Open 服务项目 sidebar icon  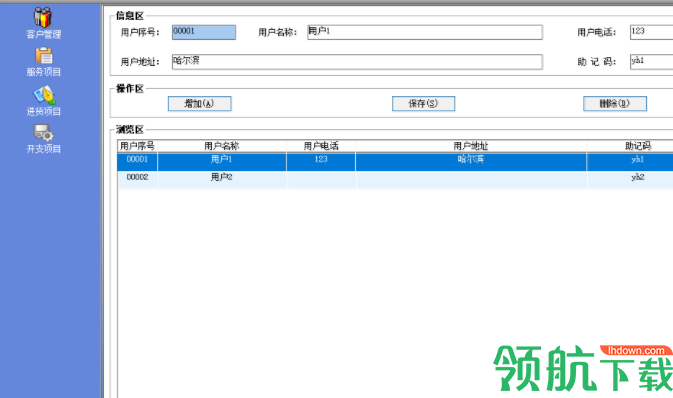click(43, 62)
